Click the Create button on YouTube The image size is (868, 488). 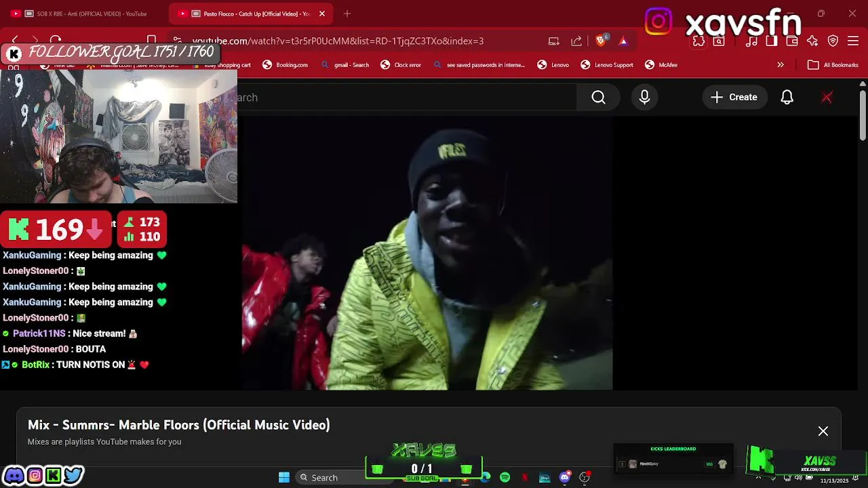pyautogui.click(x=734, y=98)
